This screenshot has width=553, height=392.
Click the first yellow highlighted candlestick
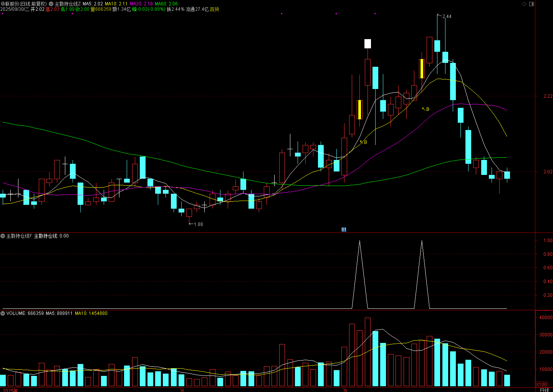coord(359,110)
